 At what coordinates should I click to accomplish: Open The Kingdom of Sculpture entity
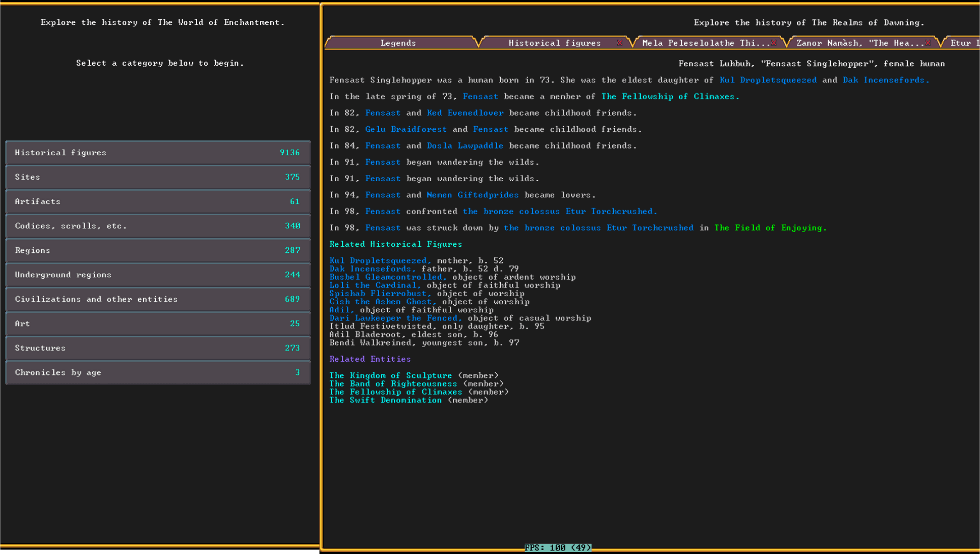(390, 375)
